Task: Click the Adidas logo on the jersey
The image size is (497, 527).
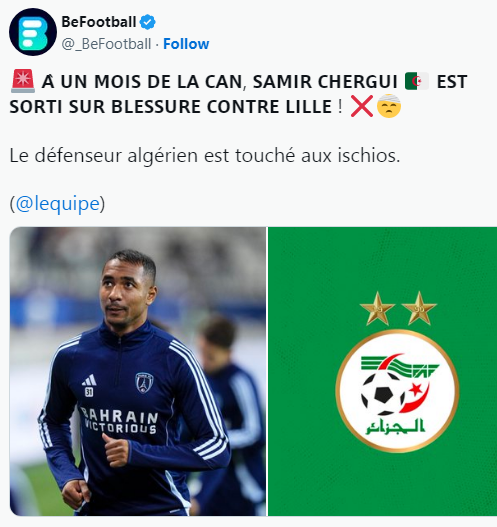Action: 89,381
